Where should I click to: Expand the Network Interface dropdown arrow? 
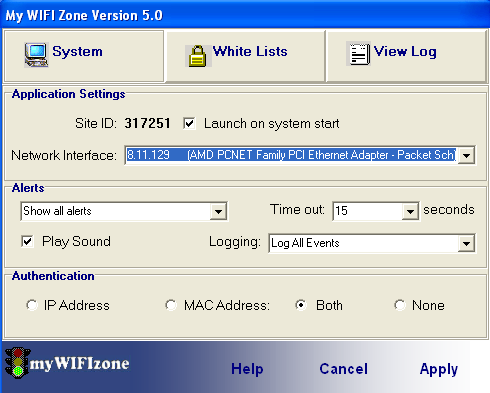(466, 155)
